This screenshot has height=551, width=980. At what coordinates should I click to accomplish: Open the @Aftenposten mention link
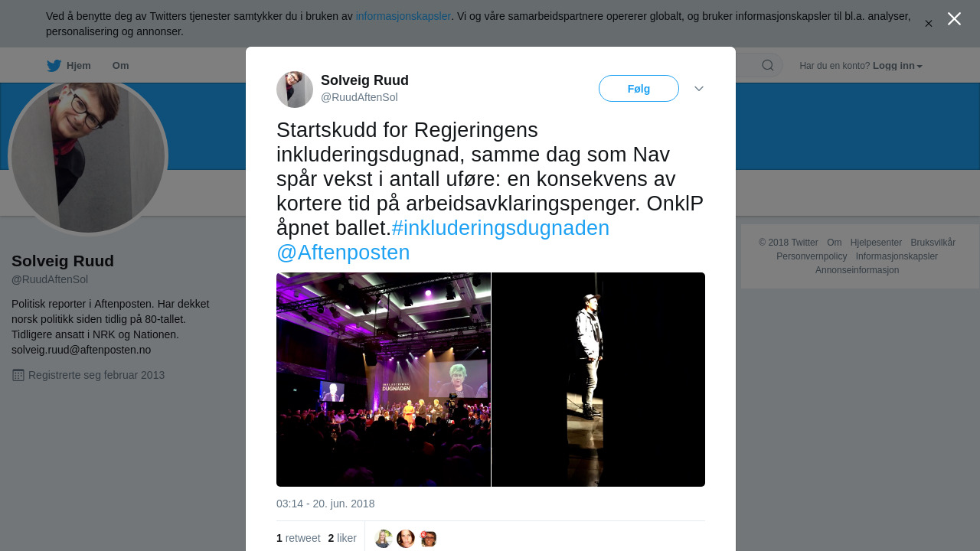(343, 253)
